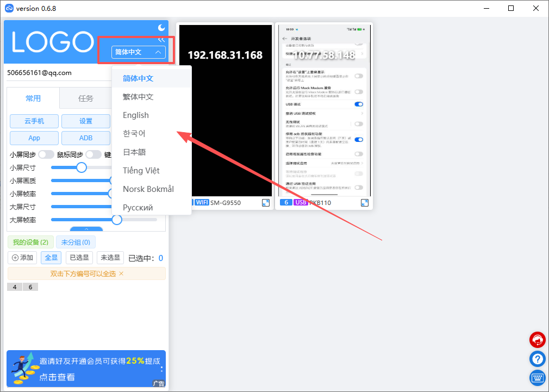This screenshot has height=392, width=549.
Task: Dismiss the orange double-click tip with X
Action: pyautogui.click(x=121, y=273)
